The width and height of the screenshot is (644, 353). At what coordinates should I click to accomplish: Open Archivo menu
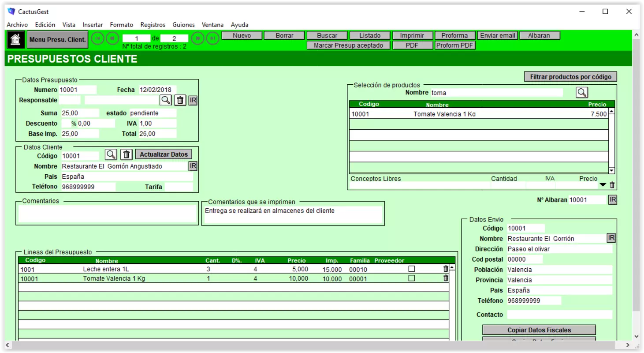pyautogui.click(x=17, y=25)
